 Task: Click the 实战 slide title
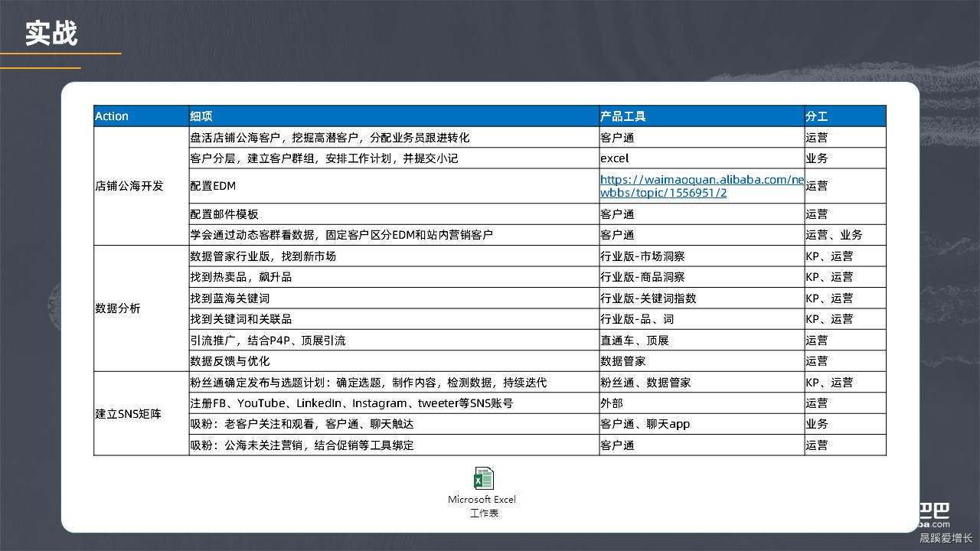[x=51, y=34]
